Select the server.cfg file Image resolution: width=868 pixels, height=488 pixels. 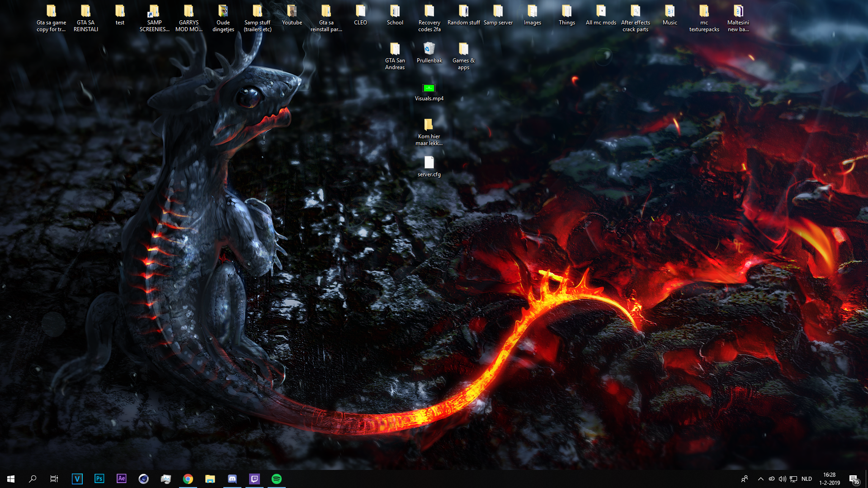click(x=429, y=167)
